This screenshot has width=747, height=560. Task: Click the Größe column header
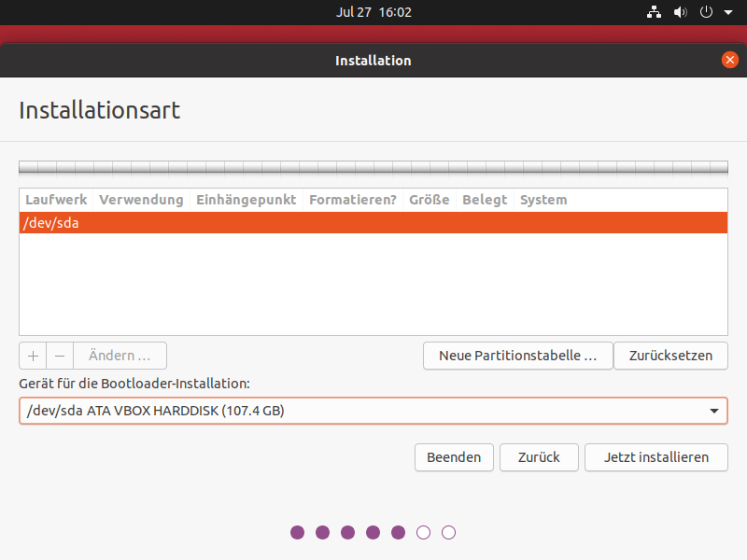coord(429,200)
